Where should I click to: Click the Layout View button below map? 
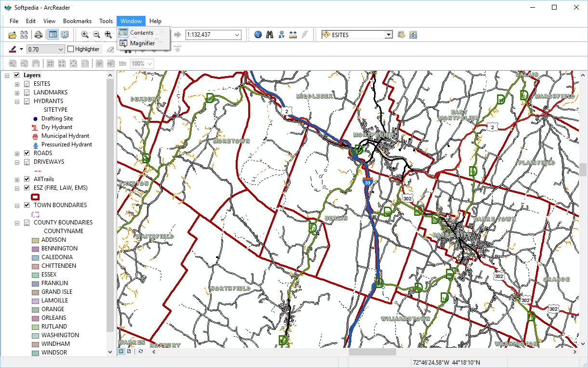(x=129, y=352)
